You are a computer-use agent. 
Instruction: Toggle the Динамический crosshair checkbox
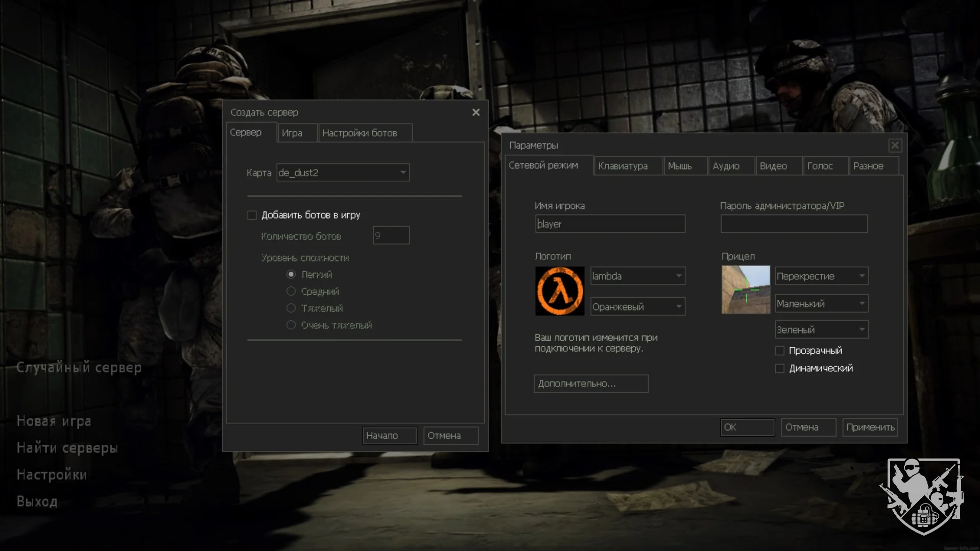[x=780, y=369]
